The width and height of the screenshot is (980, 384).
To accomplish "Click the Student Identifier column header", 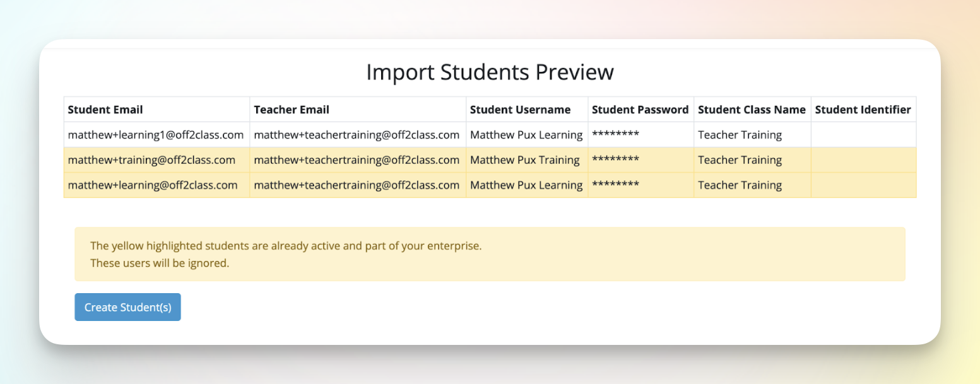I will coord(863,110).
